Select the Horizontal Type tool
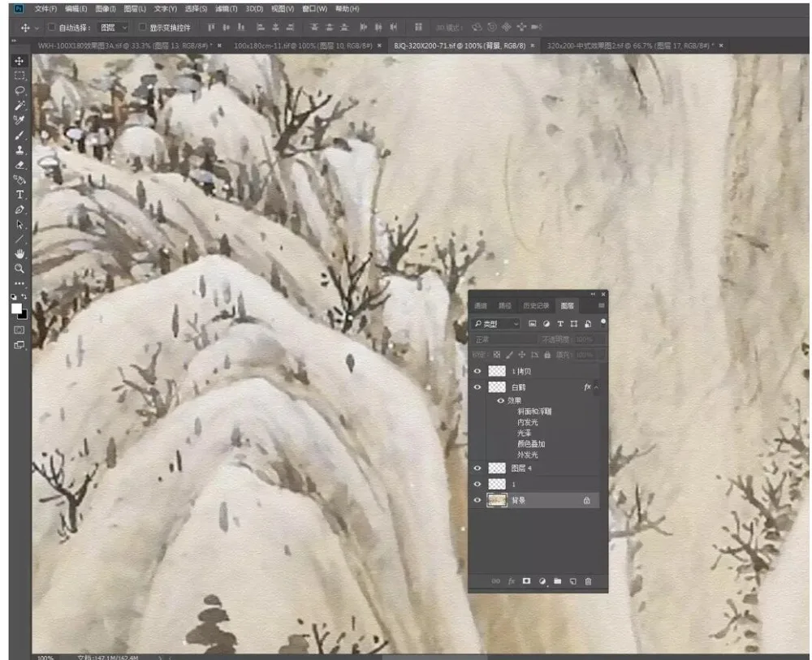The image size is (812, 660). [x=19, y=195]
